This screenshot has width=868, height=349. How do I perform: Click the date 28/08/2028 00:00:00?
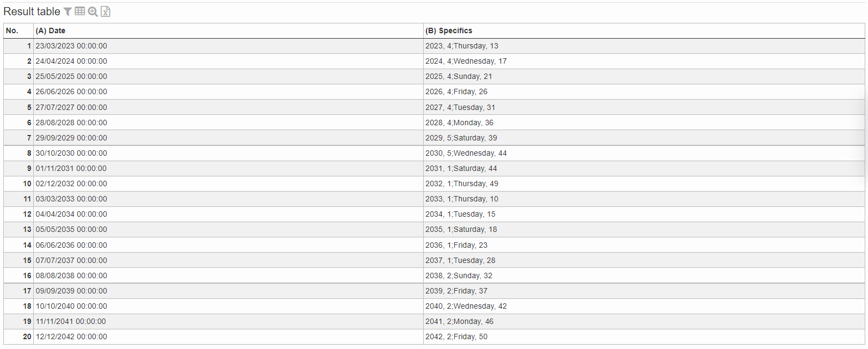click(71, 123)
